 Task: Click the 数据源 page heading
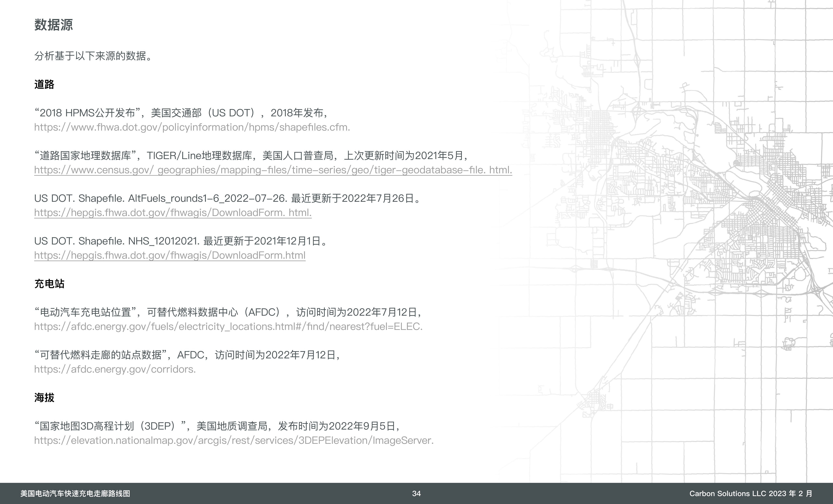tap(53, 25)
